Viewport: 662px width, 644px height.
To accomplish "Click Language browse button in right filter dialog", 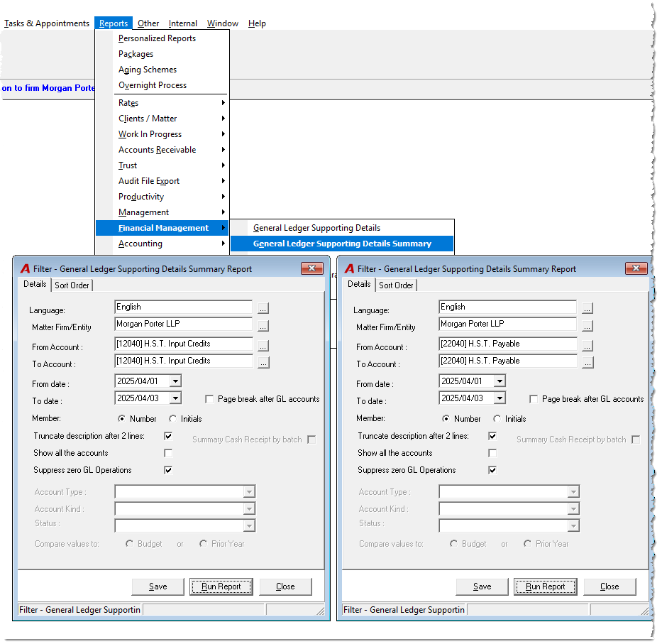I will click(x=587, y=308).
